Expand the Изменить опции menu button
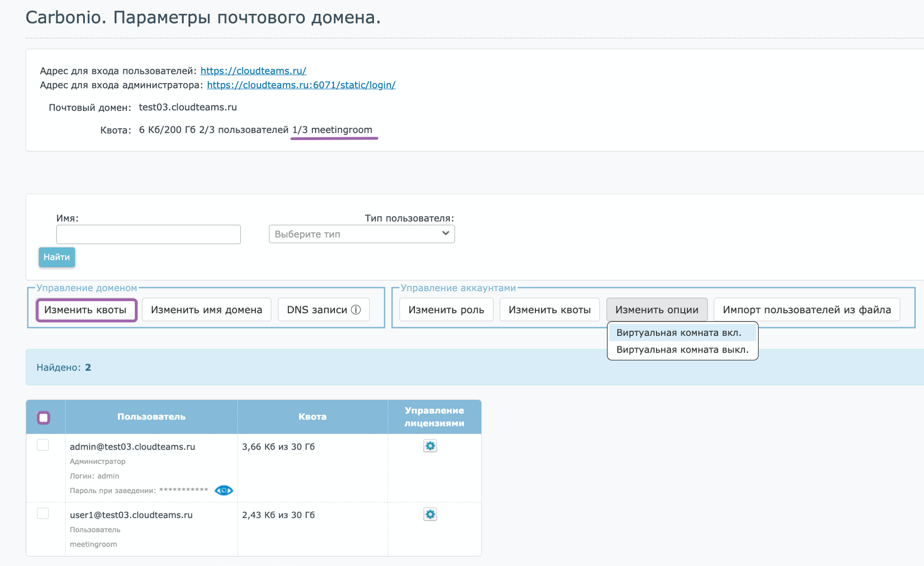924x566 pixels. [x=657, y=310]
